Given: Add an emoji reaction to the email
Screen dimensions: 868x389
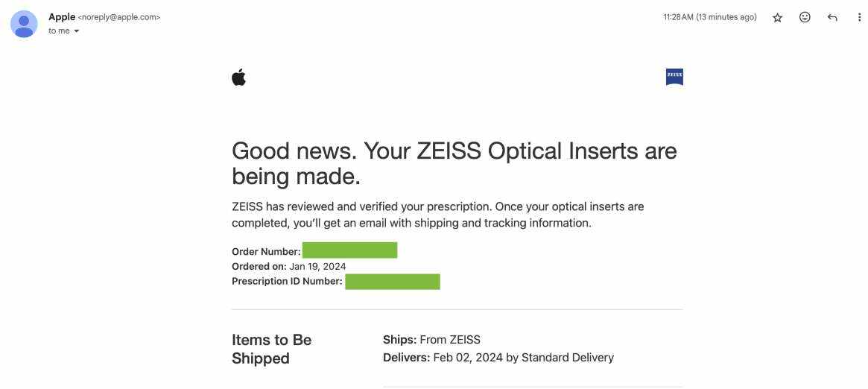Looking at the screenshot, I should 805,17.
